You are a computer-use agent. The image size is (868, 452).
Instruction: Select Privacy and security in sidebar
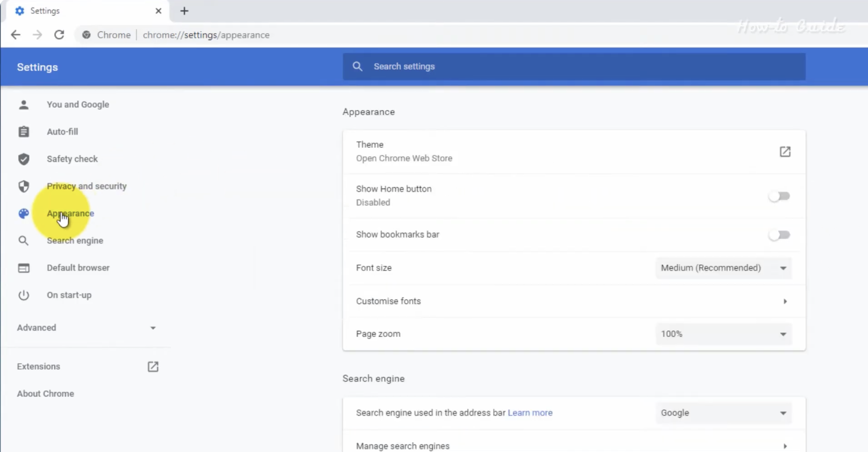[86, 186]
